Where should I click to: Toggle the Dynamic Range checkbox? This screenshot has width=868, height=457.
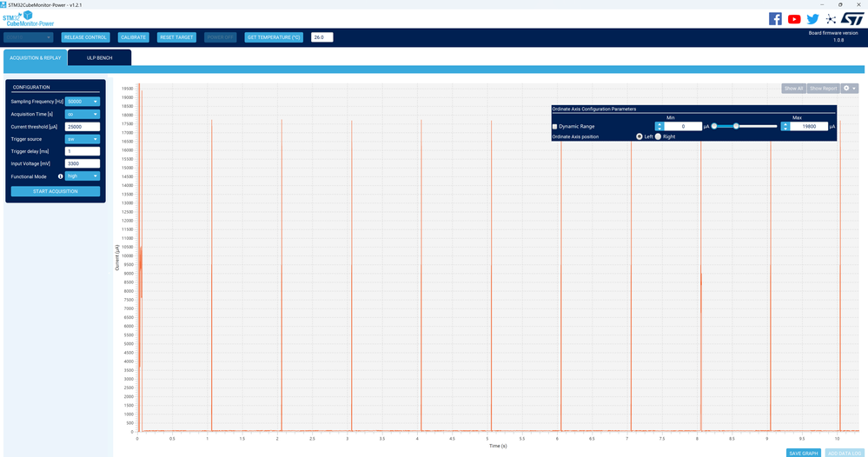(x=554, y=127)
